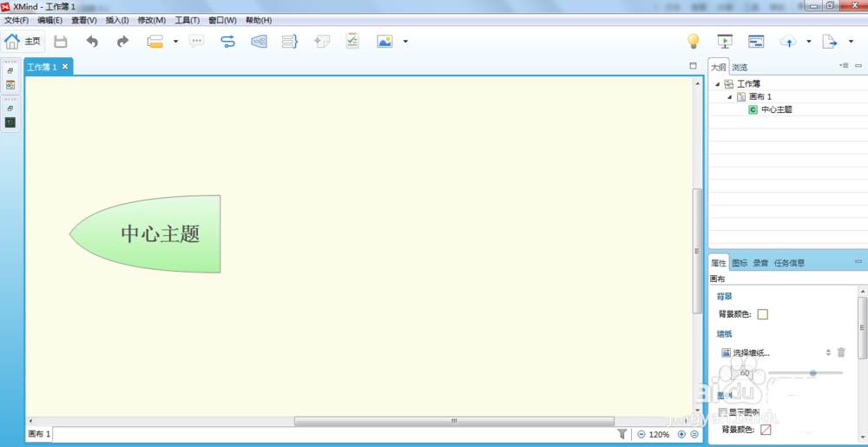Image resolution: width=868 pixels, height=447 pixels.
Task: Insert a new topic with the topic icon
Action: (155, 42)
